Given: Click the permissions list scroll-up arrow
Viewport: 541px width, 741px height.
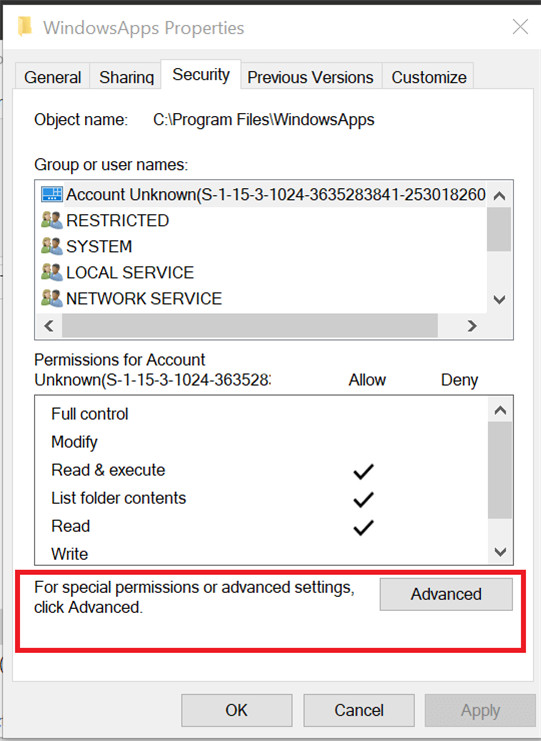Looking at the screenshot, I should (500, 410).
